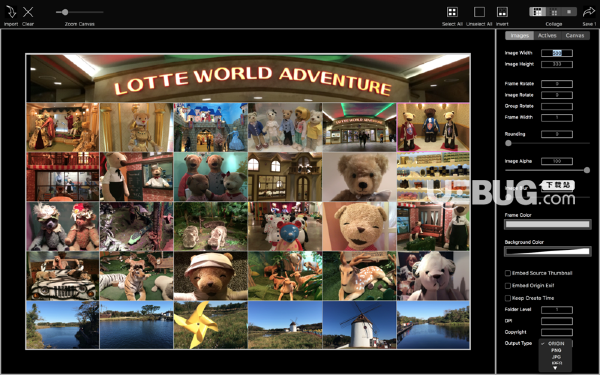Image resolution: width=600 pixels, height=375 pixels.
Task: Switch to the Images tab
Action: pyautogui.click(x=519, y=35)
